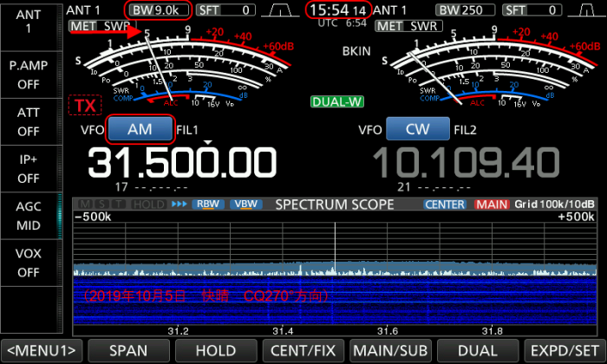Select the sub band passband filter shape icon
Screen dimensions: 607x364
tap(586, 10)
